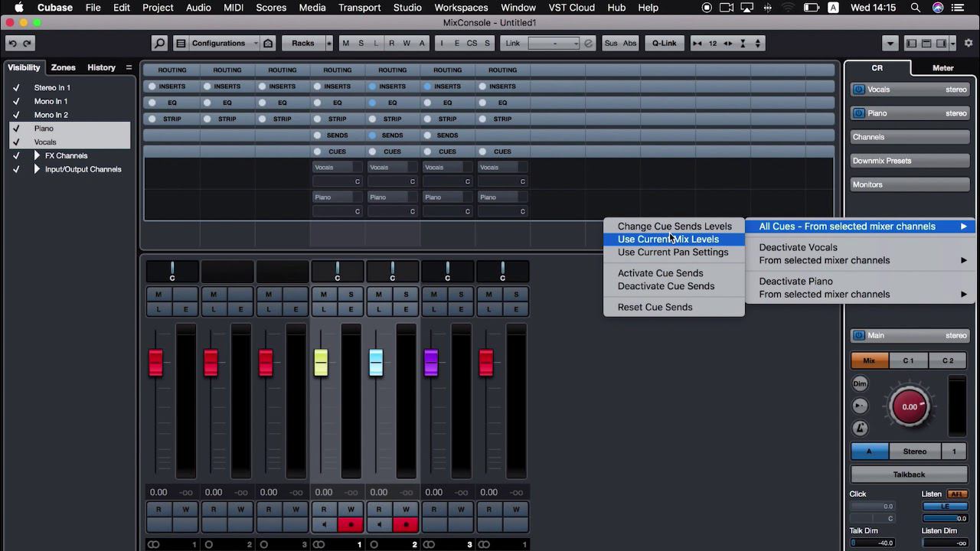
Task: Select the Racks button on the toolbar
Action: 302,43
